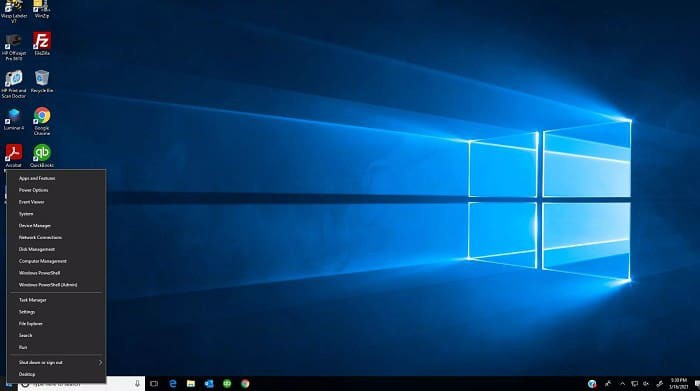This screenshot has height=391, width=700.
Task: Launch Microsoft Edge from the taskbar
Action: [x=173, y=383]
